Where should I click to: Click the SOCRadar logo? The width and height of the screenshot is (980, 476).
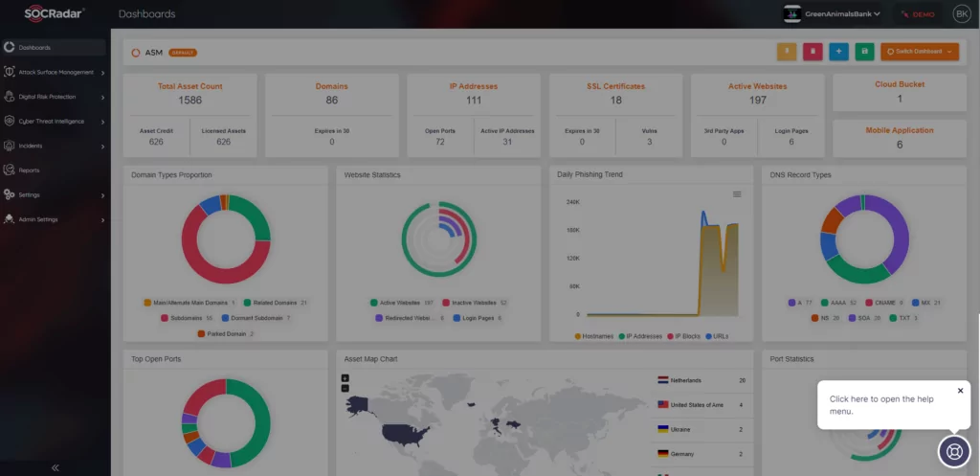tap(55, 13)
